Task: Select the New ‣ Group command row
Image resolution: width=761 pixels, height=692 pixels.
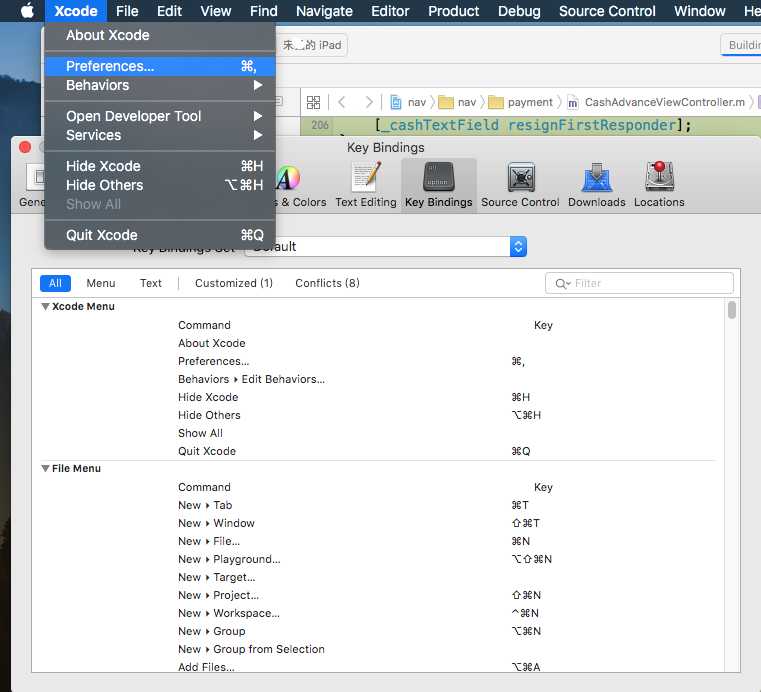Action: point(377,631)
